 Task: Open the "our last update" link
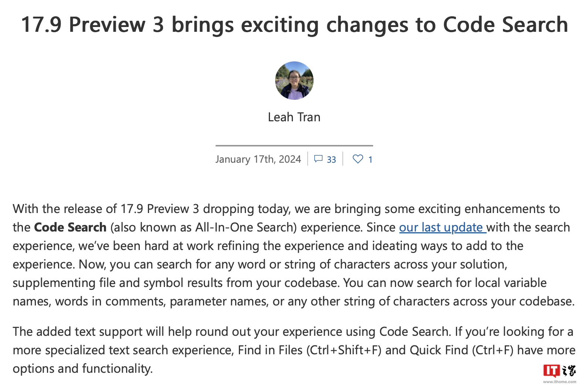pos(442,227)
